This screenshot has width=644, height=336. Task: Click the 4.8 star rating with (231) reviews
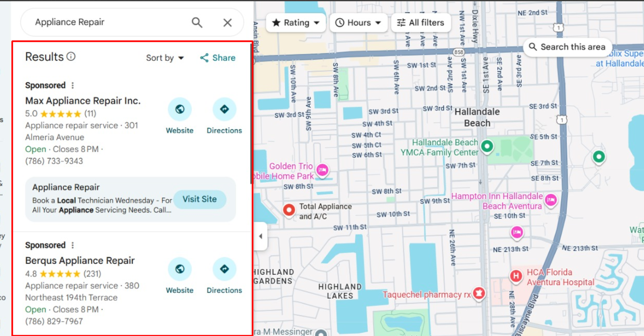pos(63,274)
